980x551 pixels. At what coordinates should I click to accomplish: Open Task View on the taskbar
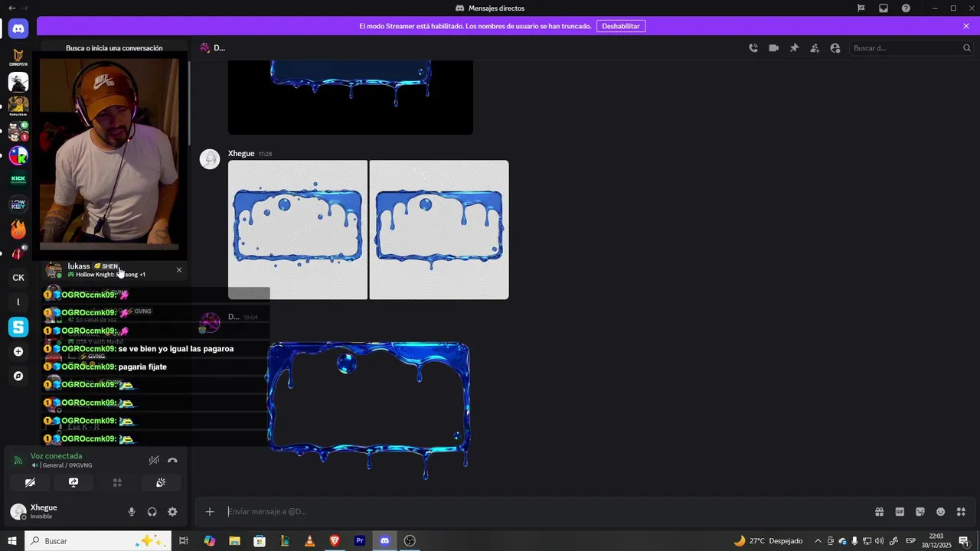click(184, 541)
